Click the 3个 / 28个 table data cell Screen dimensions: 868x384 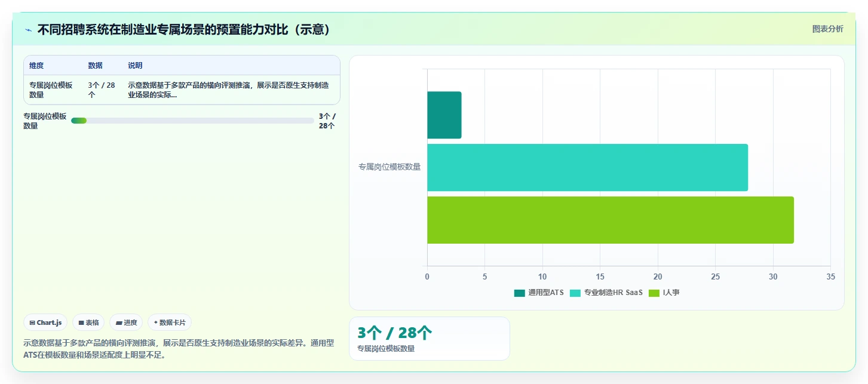tap(102, 90)
